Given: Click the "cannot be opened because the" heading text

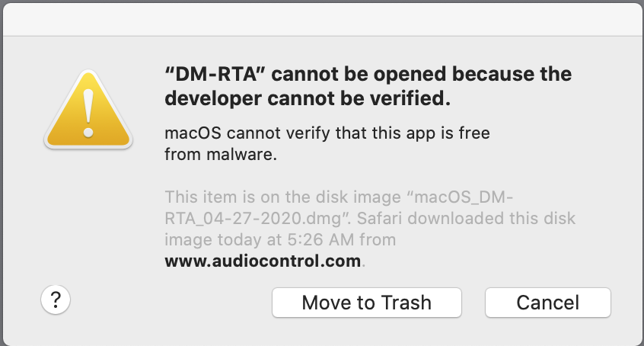Looking at the screenshot, I should [x=422, y=74].
